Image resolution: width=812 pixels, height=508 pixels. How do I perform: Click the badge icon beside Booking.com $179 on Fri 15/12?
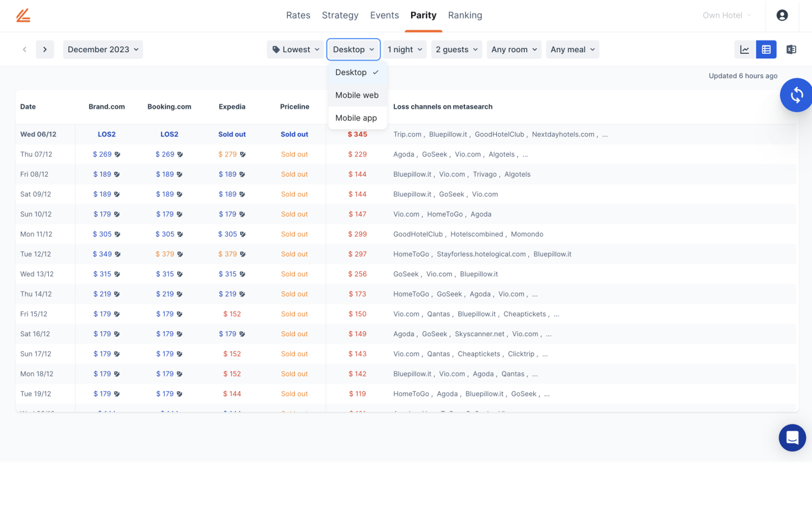click(179, 314)
